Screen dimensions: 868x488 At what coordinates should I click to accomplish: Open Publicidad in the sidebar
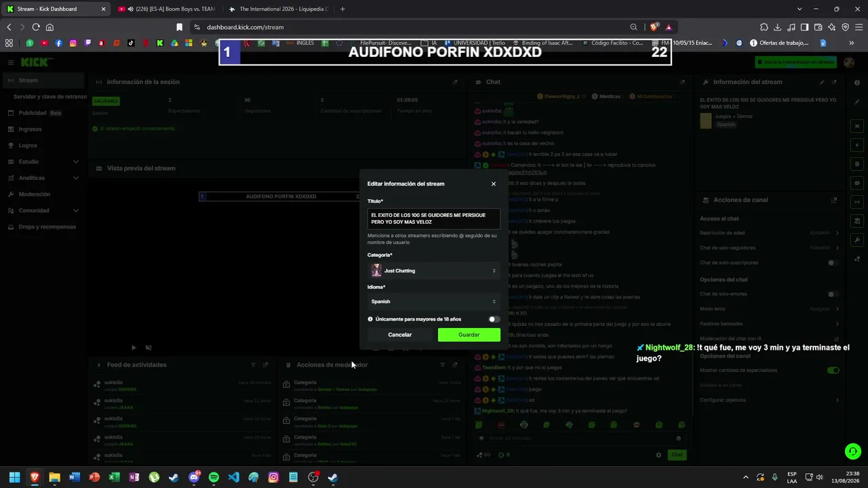(44, 113)
